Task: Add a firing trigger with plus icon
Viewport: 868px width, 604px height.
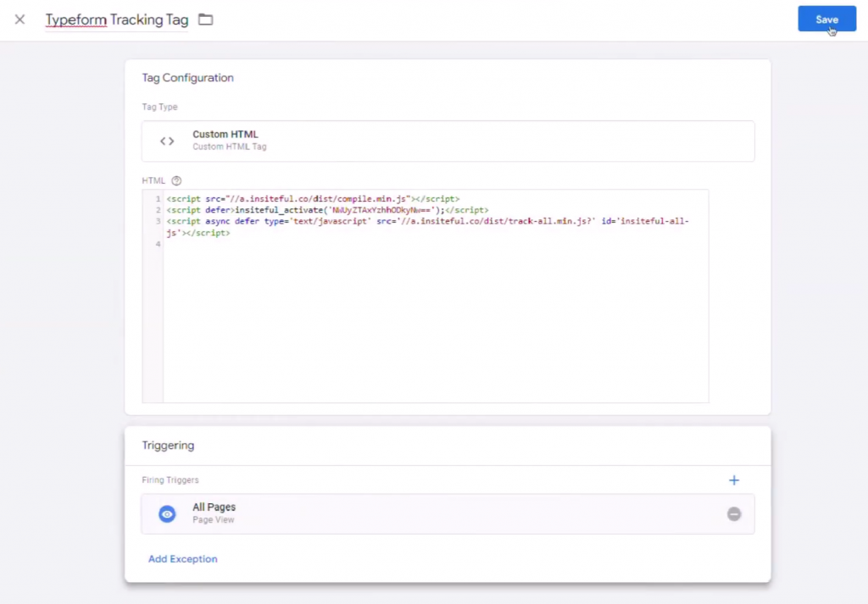Action: (733, 480)
